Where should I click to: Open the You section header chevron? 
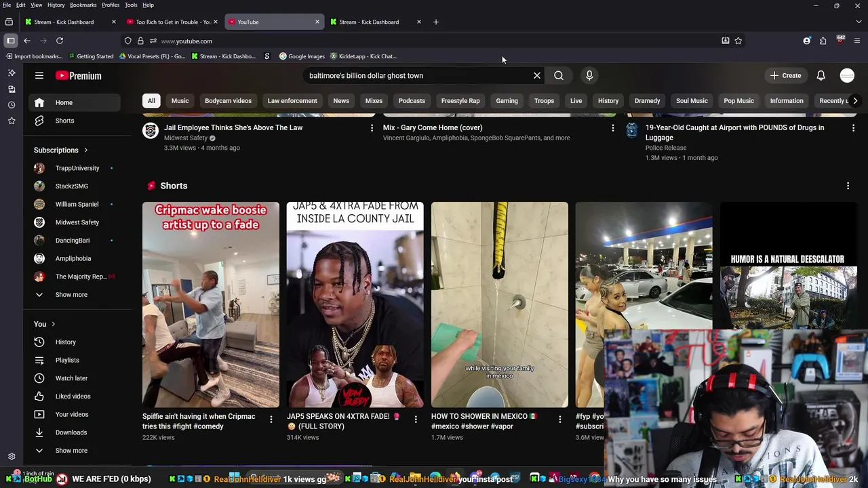pos(53,324)
